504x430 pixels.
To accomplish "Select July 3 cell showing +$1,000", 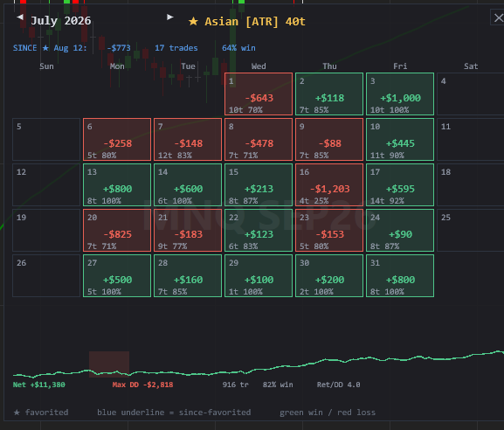I will pos(400,94).
